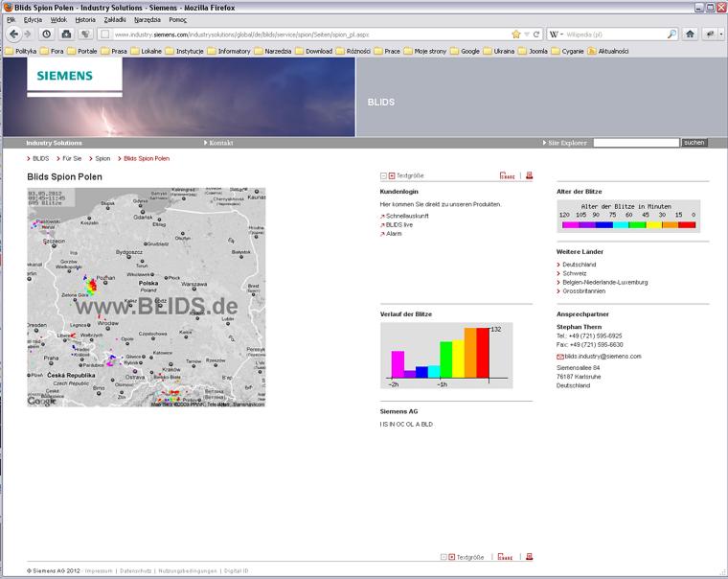Open the Lokalne bookmarks folder dropdown
This screenshot has height=579, width=728.
click(x=147, y=51)
